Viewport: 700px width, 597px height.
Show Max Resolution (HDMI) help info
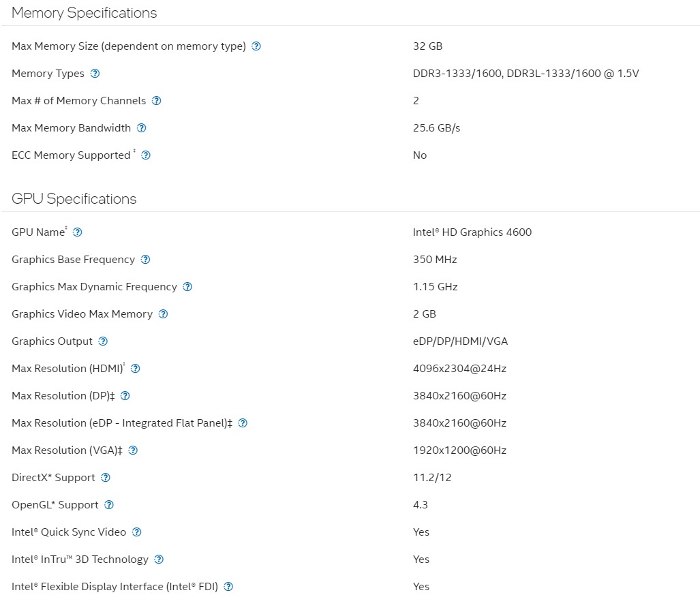point(135,369)
